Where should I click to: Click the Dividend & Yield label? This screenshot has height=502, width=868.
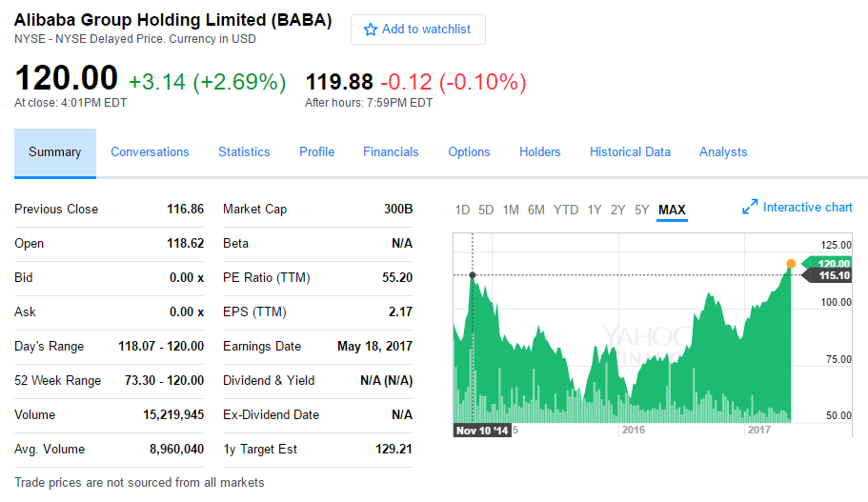click(269, 381)
